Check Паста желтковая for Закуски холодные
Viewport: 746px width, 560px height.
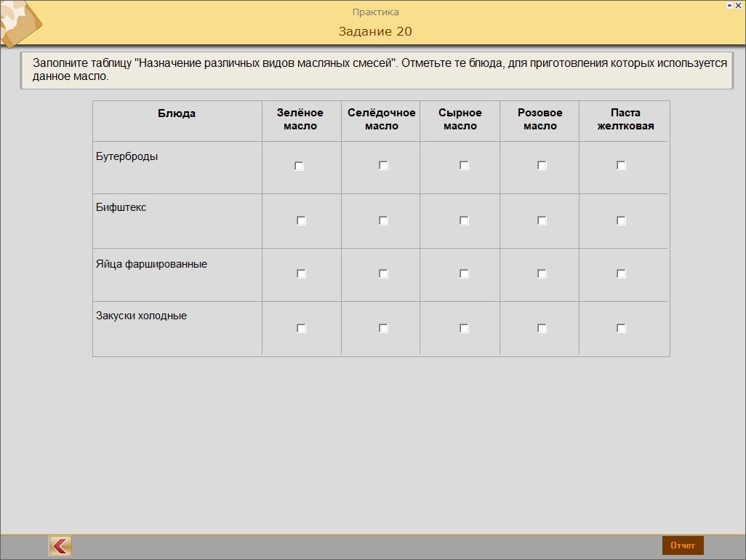click(x=621, y=329)
